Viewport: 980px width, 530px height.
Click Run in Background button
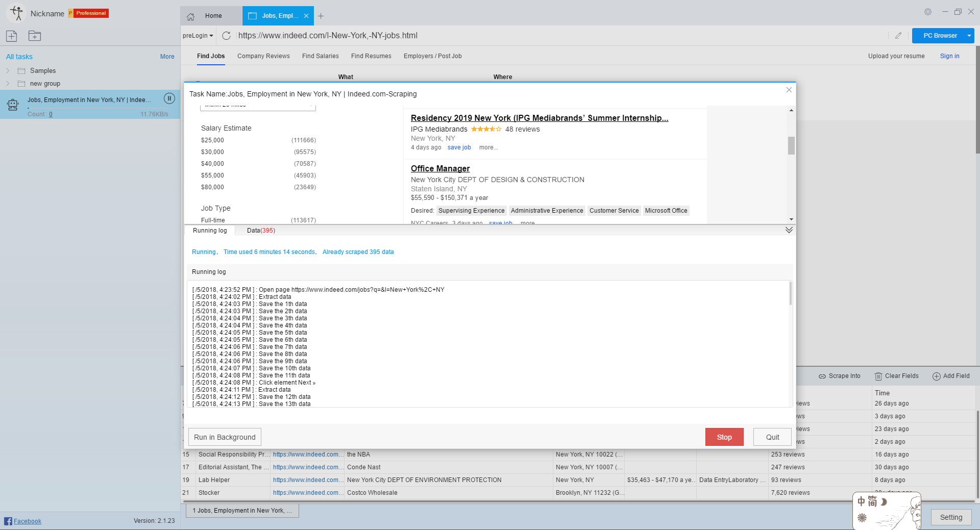coord(225,437)
